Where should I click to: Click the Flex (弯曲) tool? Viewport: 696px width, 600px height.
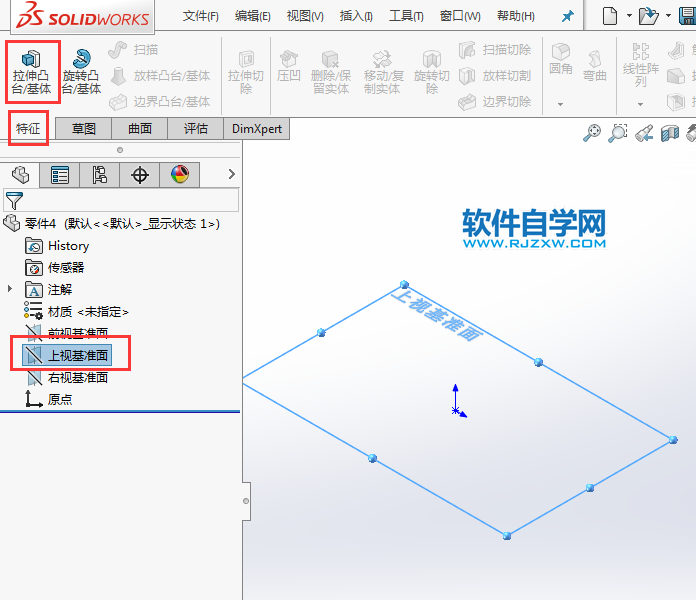(594, 65)
